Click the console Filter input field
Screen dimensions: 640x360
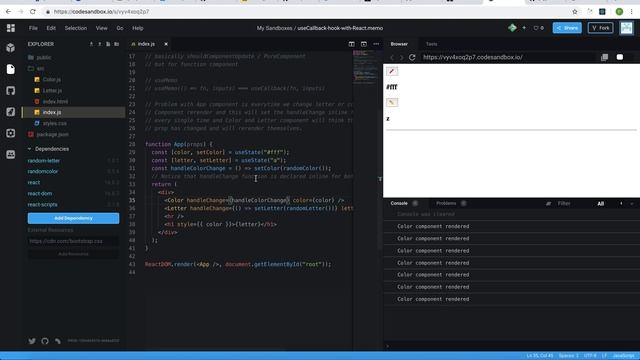572,203
